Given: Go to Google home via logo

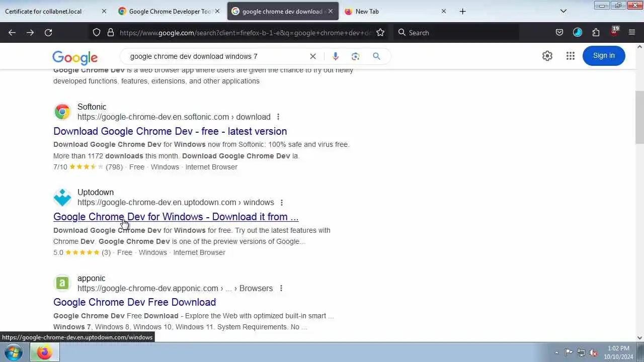Looking at the screenshot, I should 75,57.
